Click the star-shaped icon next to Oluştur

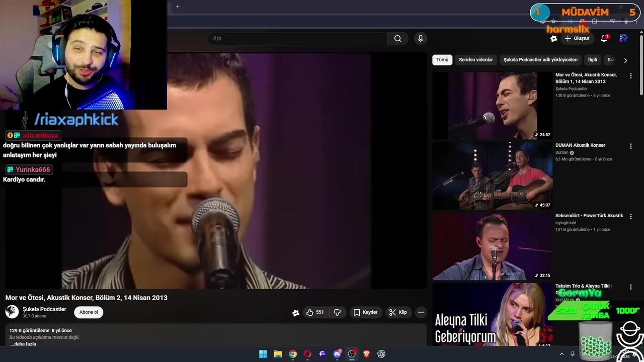coord(553,39)
